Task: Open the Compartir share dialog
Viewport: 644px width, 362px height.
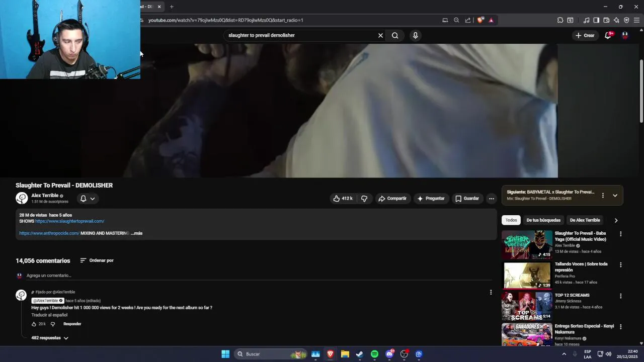Action: click(392, 199)
